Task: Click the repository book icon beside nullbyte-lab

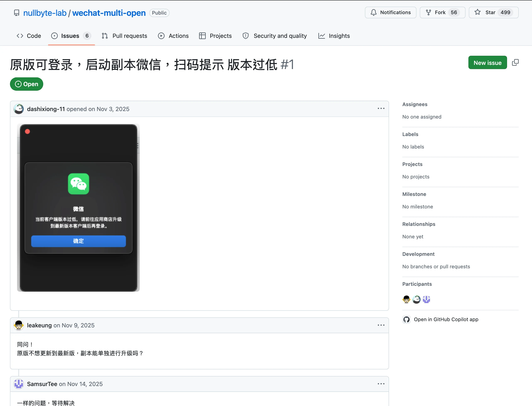Action: (16, 13)
